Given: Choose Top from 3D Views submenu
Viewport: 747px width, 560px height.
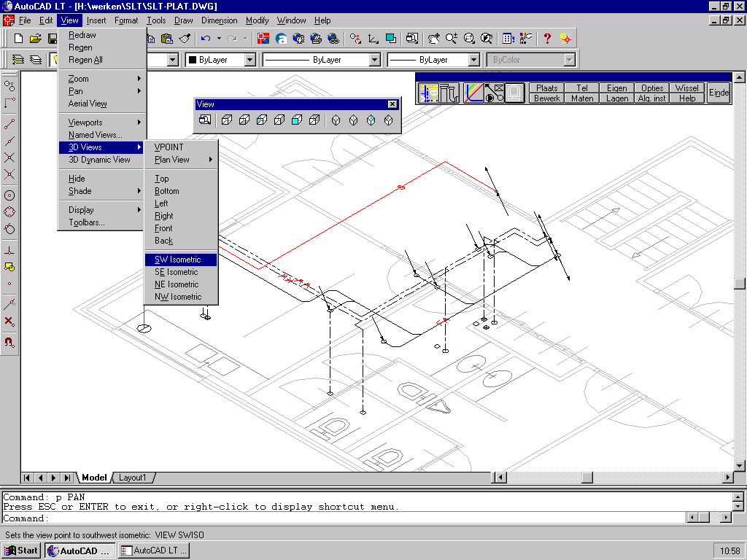Looking at the screenshot, I should [181, 179].
